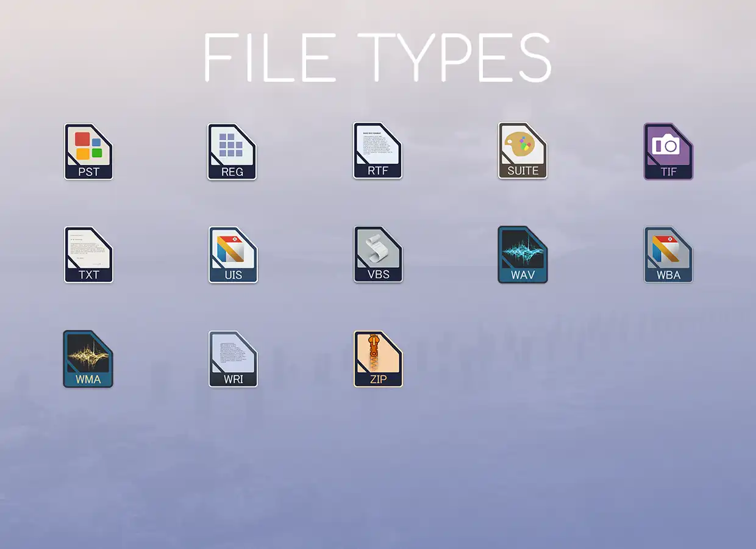Open the WRI document icon
Image resolution: width=756 pixels, height=549 pixels.
point(233,359)
